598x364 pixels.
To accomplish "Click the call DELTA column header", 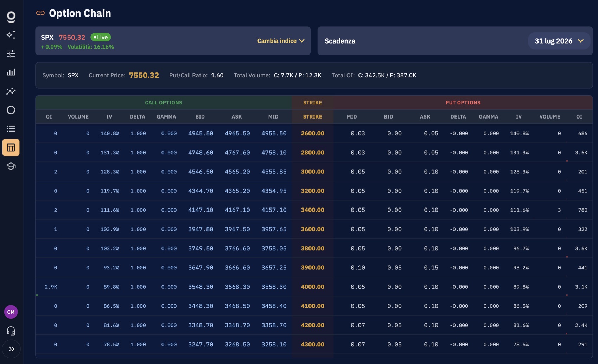I will click(x=138, y=117).
